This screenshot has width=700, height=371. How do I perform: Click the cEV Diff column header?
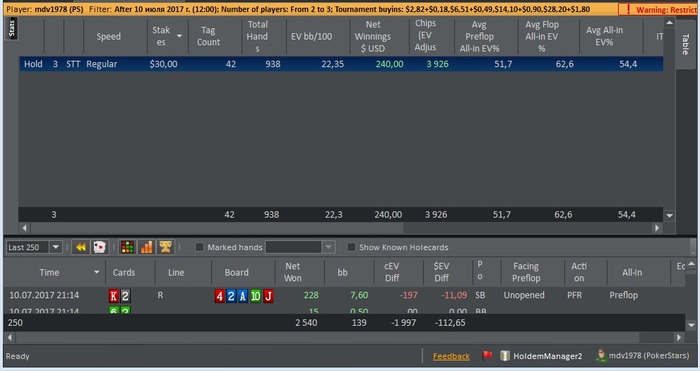tap(392, 272)
